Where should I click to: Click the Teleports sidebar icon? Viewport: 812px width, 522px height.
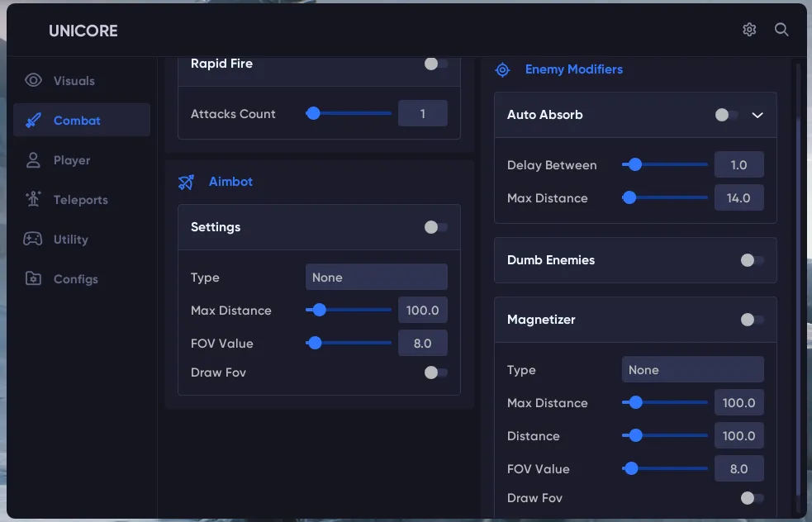click(x=33, y=200)
